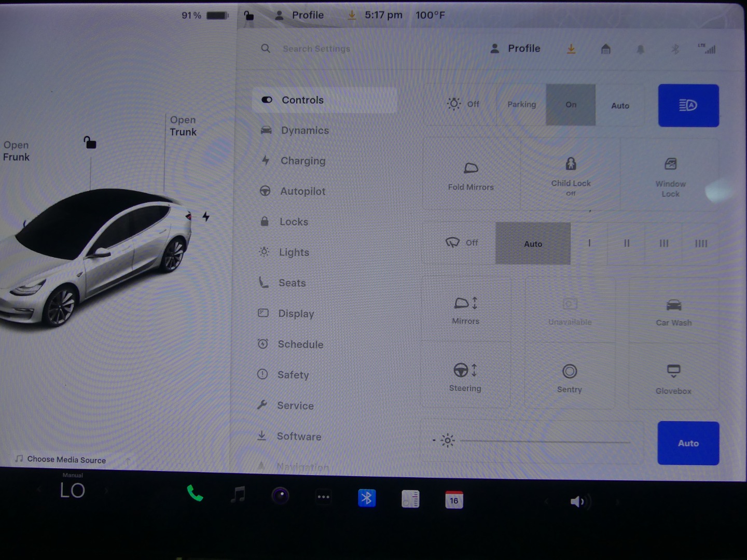Open the dashcam camera app
Image resolution: width=747 pixels, height=560 pixels.
281,496
